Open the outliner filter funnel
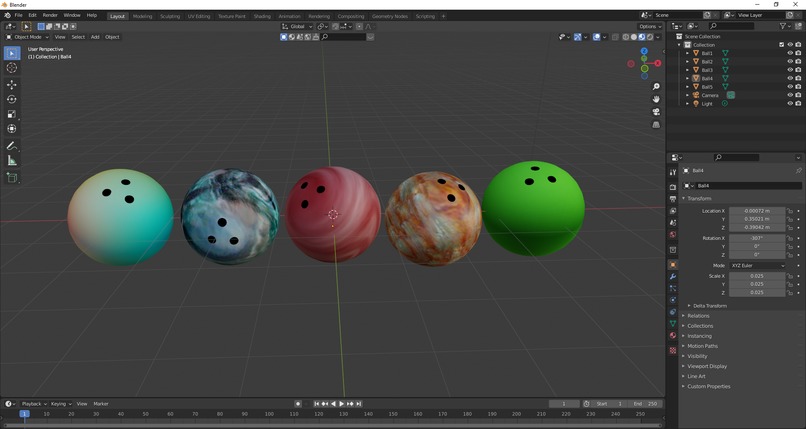Image resolution: width=806 pixels, height=429 pixels. click(782, 26)
